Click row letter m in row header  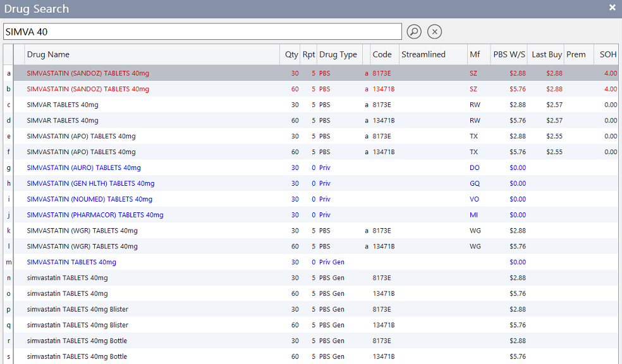pyautogui.click(x=8, y=262)
